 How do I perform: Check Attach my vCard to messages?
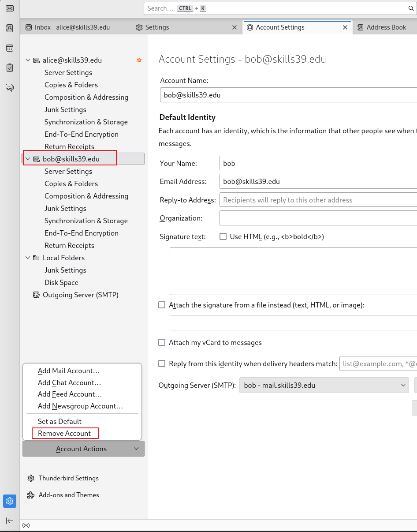point(162,342)
